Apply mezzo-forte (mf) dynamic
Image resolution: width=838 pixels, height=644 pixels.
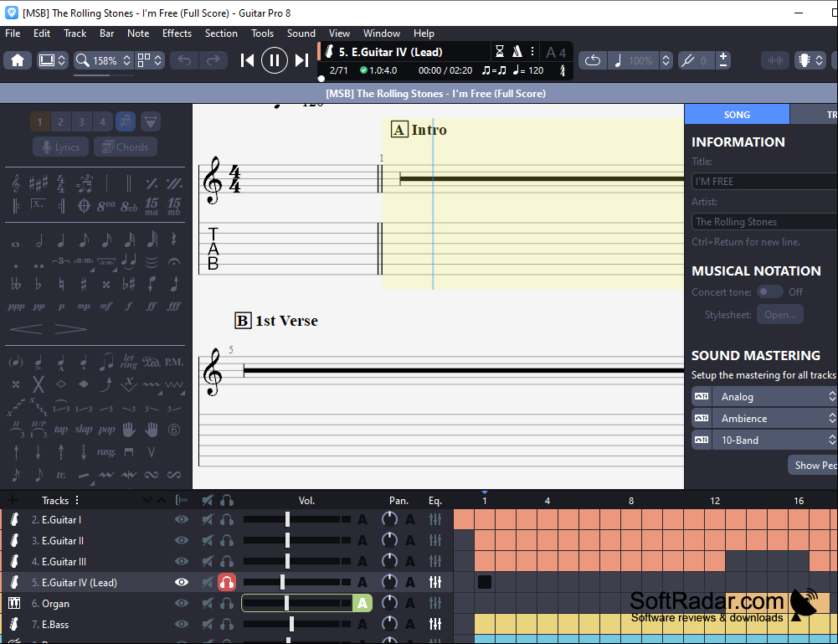pos(105,307)
